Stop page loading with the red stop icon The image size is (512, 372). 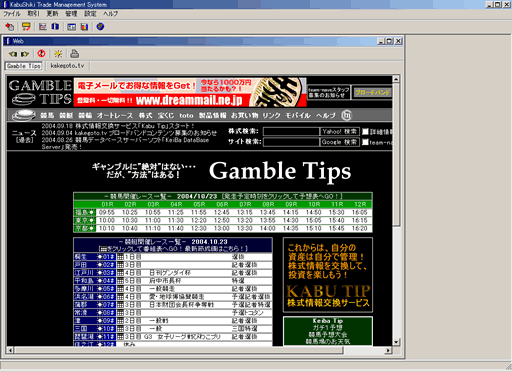pos(41,53)
